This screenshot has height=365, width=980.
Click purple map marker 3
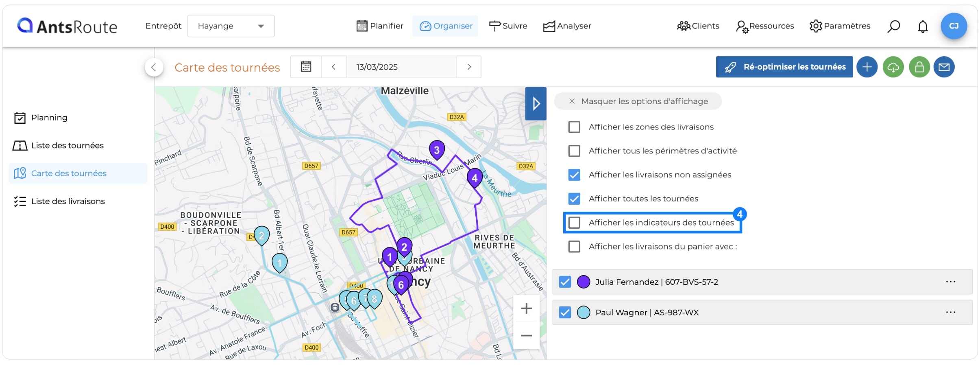(x=437, y=150)
